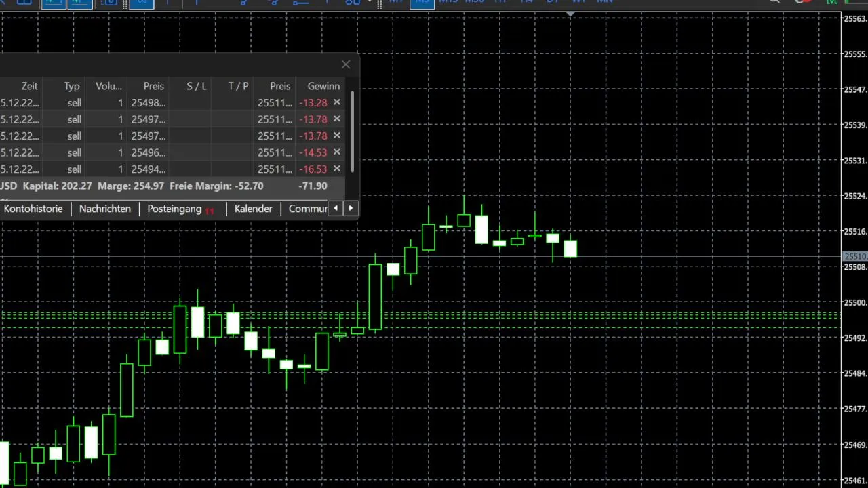This screenshot has width=868, height=488.
Task: Click the total loss -71.90 value
Action: pos(313,186)
